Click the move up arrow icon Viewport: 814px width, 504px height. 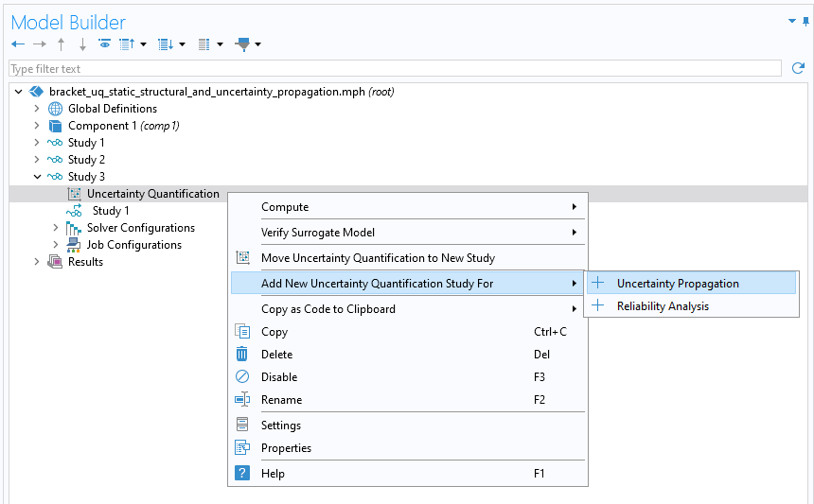pyautogui.click(x=62, y=44)
